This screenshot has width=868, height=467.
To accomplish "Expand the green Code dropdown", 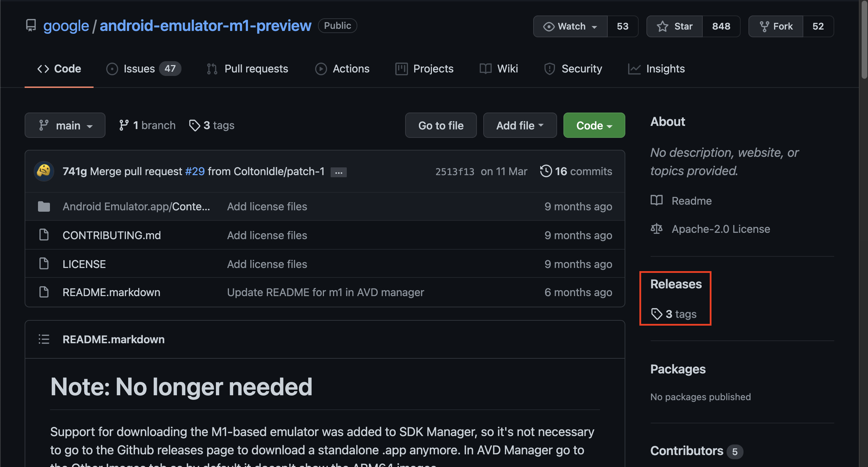I will [594, 125].
